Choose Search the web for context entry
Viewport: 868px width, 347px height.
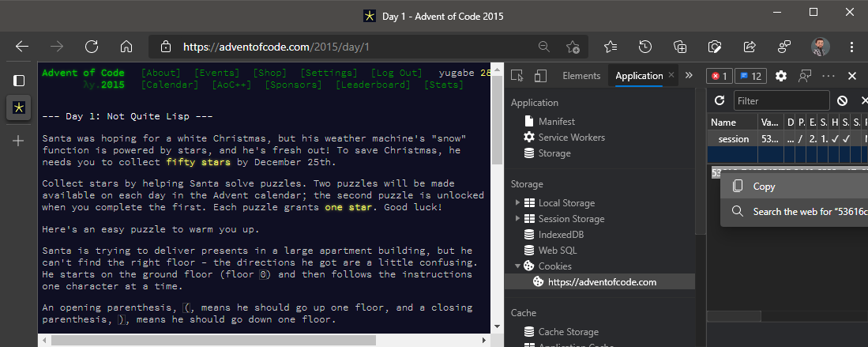click(x=794, y=211)
